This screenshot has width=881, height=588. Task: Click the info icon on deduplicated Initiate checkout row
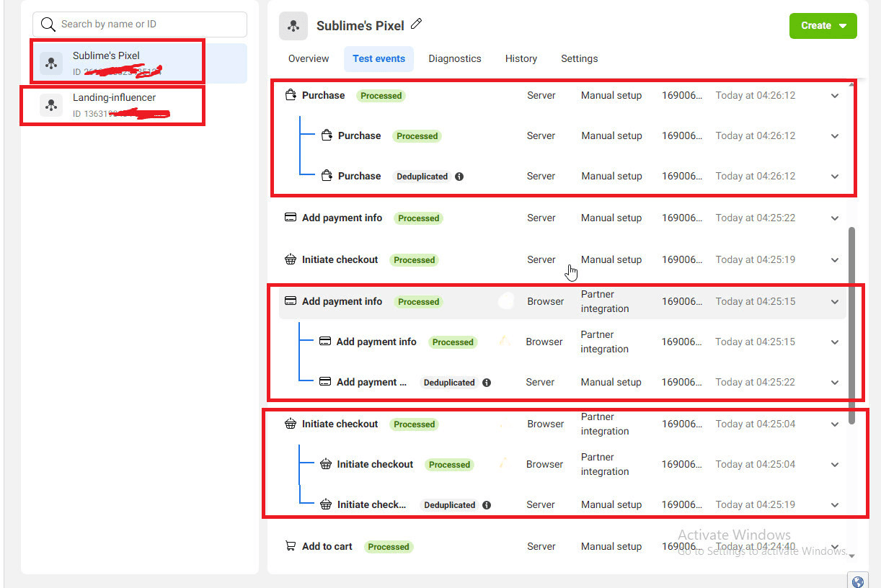pos(487,505)
